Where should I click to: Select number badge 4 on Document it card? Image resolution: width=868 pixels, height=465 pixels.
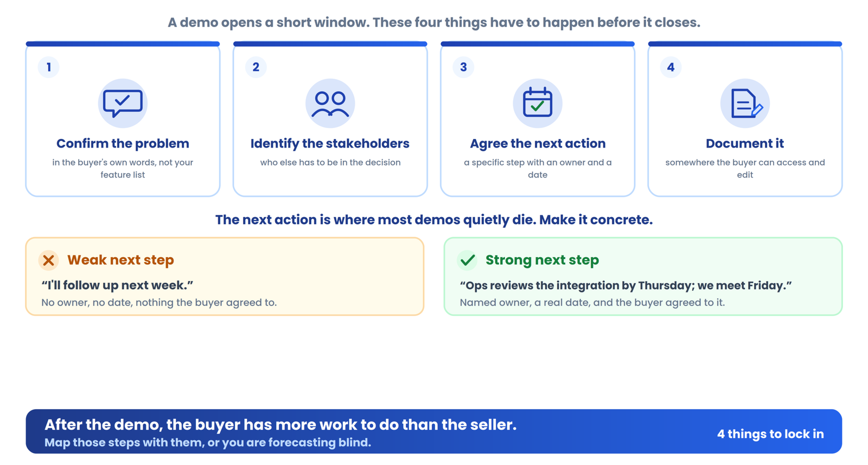pyautogui.click(x=671, y=67)
